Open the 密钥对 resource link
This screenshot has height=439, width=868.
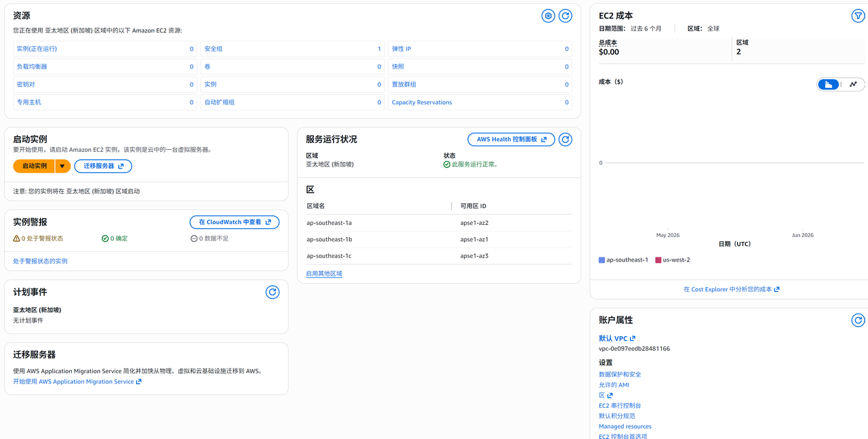tap(26, 85)
